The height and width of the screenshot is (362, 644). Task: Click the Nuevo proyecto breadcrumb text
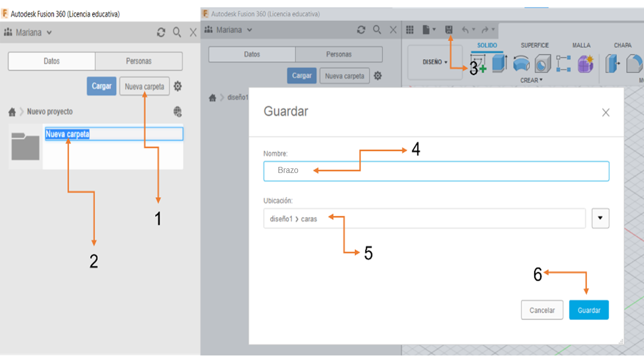click(50, 112)
